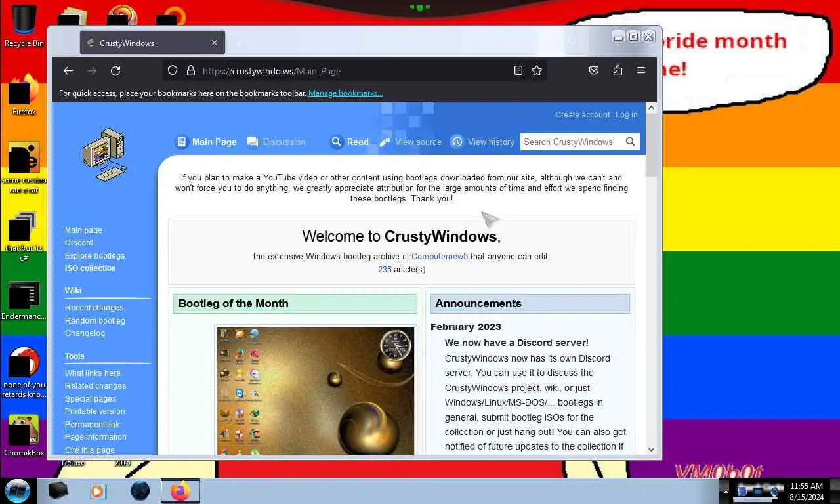Open the media player taskbar icon
840x504 pixels.
point(98,490)
